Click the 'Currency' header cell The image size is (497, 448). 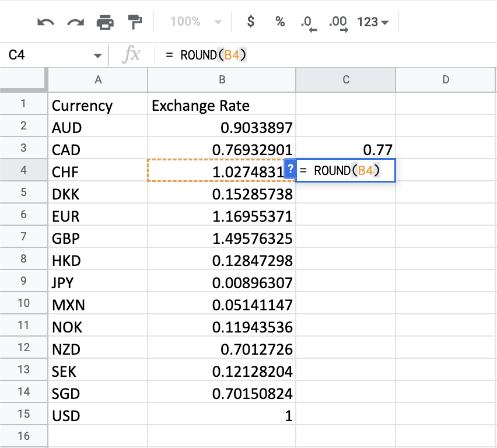pyautogui.click(x=98, y=104)
